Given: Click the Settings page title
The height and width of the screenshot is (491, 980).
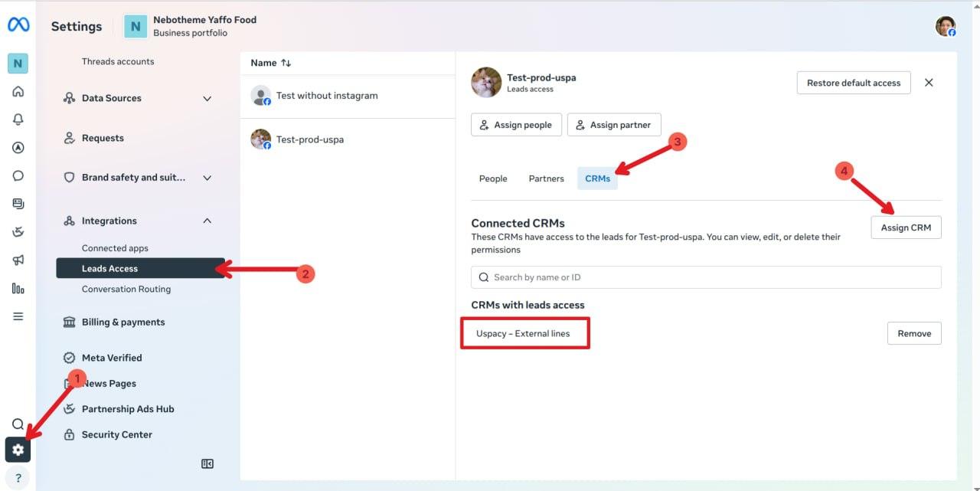Looking at the screenshot, I should click(77, 26).
